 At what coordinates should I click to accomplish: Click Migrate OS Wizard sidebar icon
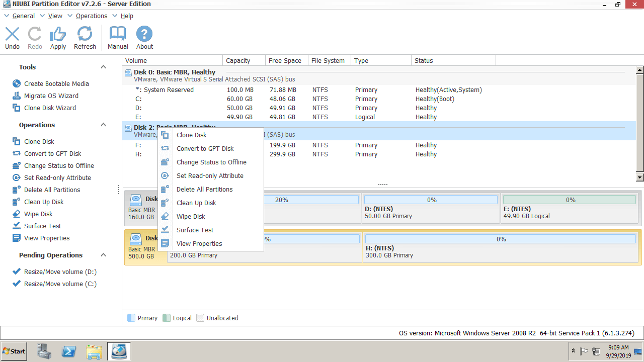[17, 96]
